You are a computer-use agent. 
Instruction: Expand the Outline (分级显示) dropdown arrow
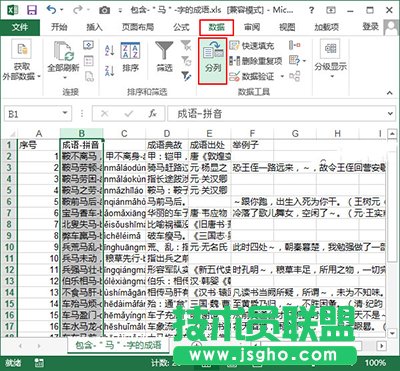[332, 77]
